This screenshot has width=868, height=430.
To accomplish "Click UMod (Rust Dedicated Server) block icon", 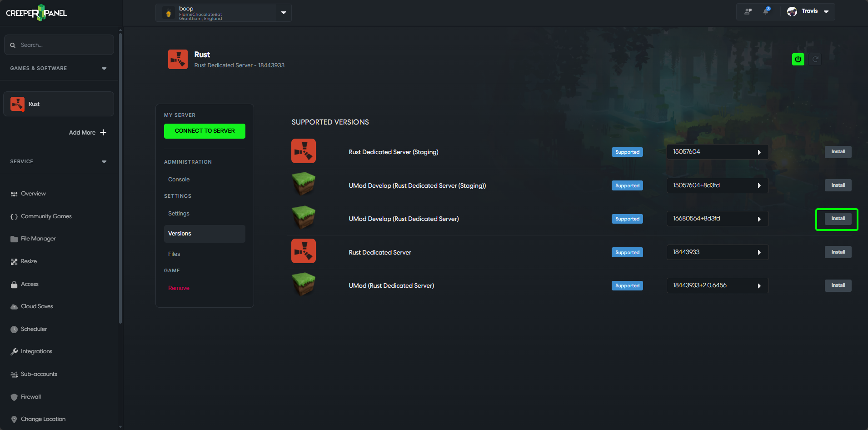I will (304, 284).
